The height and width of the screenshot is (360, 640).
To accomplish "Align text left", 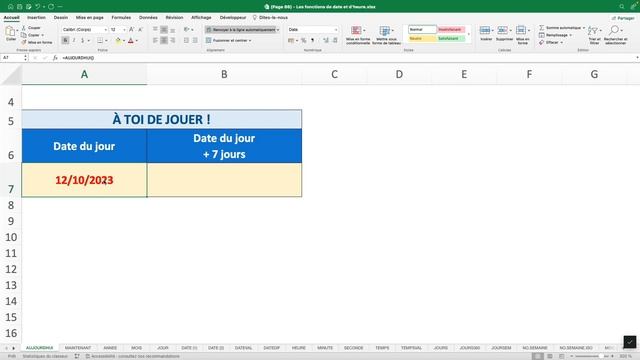I will 155,40.
